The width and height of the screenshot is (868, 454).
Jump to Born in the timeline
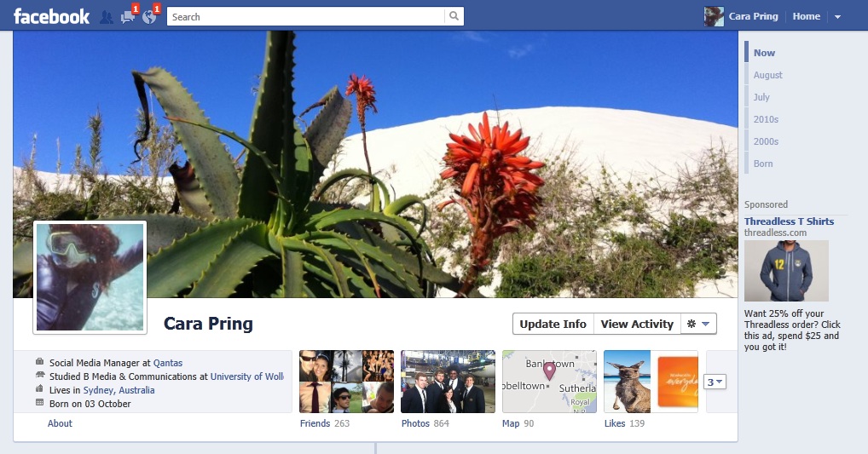tap(763, 164)
